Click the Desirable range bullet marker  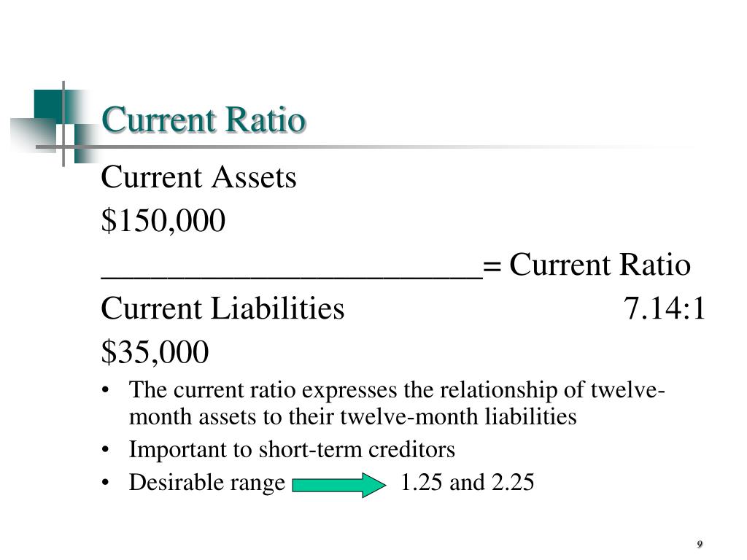[x=105, y=483]
